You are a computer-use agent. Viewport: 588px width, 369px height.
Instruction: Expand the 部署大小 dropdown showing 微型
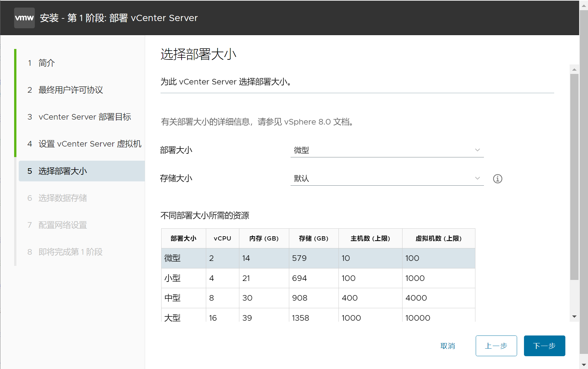(x=387, y=150)
